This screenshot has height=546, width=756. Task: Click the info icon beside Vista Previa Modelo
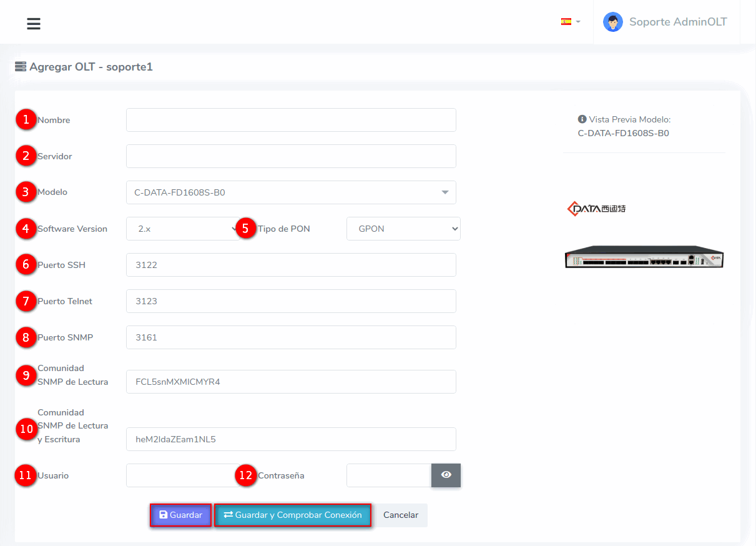click(582, 119)
